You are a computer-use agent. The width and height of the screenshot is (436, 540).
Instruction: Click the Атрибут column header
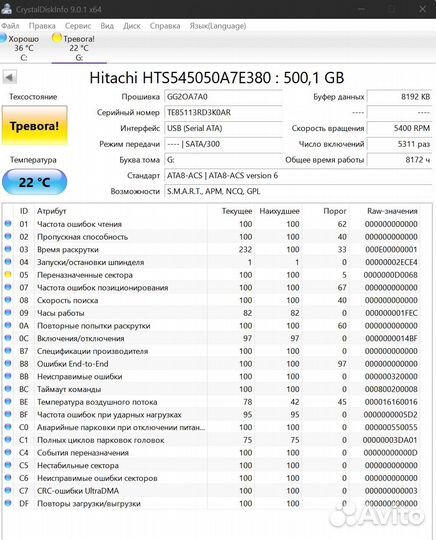tap(51, 211)
